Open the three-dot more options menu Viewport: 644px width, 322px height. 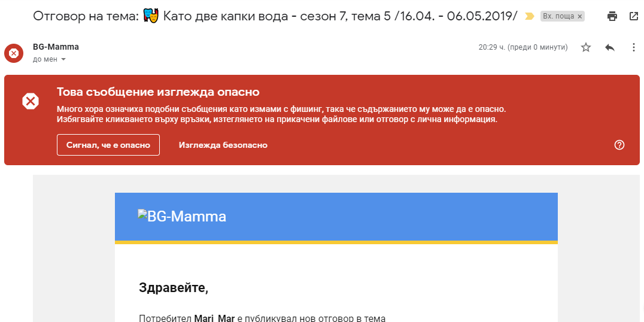pyautogui.click(x=634, y=47)
